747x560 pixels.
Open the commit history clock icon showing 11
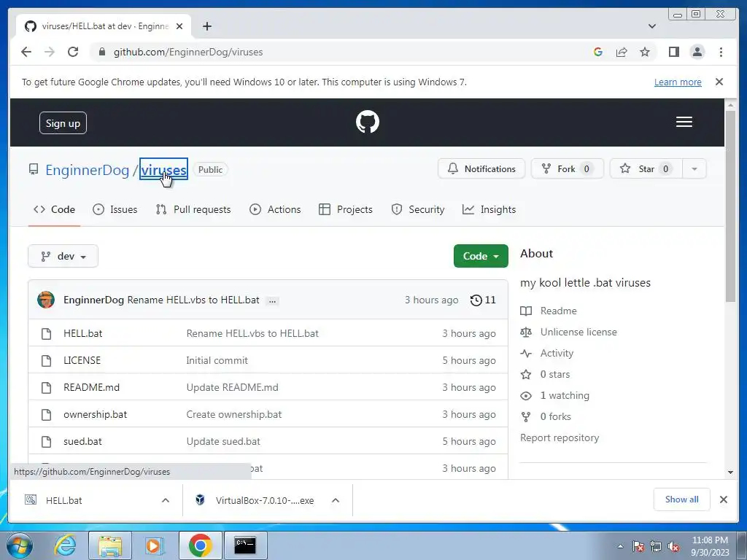483,300
